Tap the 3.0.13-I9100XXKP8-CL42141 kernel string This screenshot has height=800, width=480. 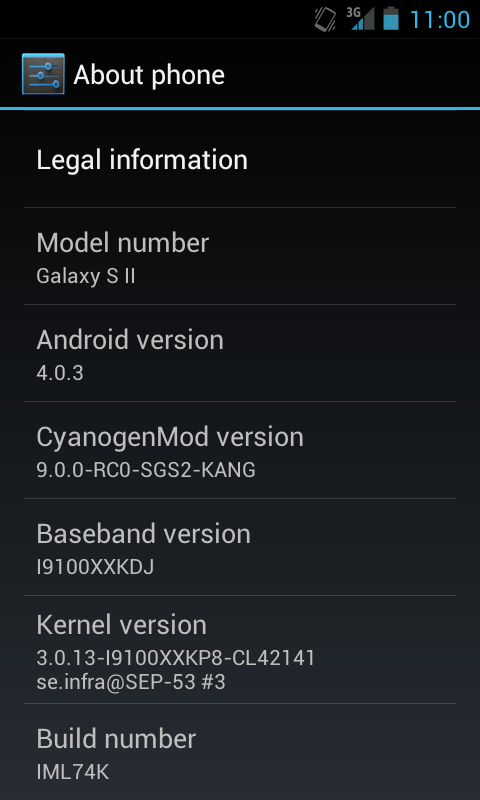pyautogui.click(x=175, y=658)
